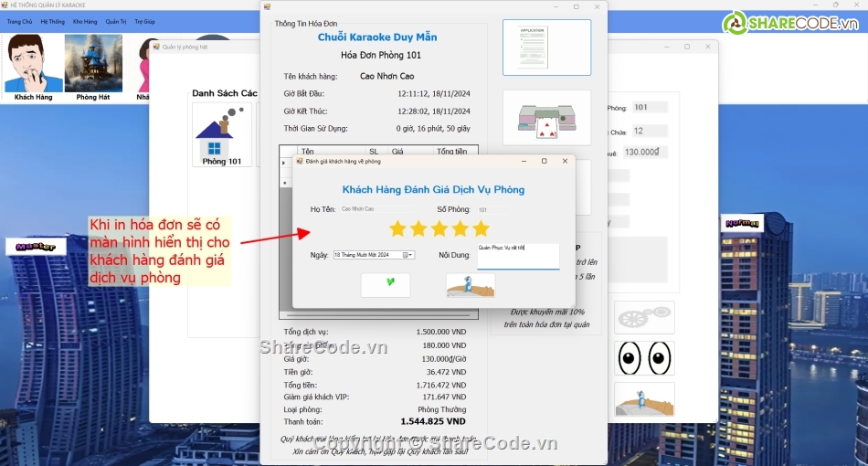The image size is (868, 466).
Task: Open Trợ Giúp menu
Action: click(x=144, y=22)
